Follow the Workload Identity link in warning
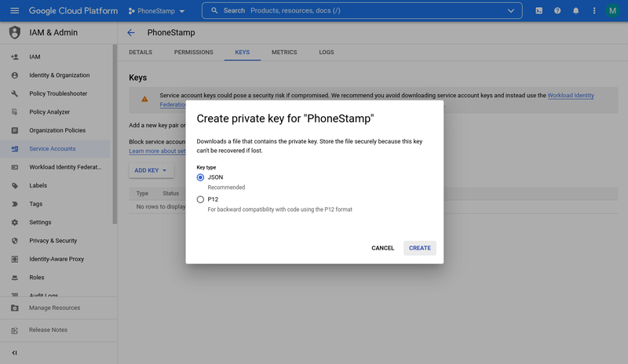Screen dimensions: 628x364 pyautogui.click(x=571, y=96)
